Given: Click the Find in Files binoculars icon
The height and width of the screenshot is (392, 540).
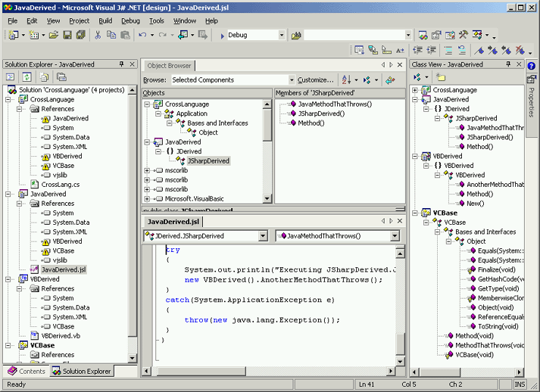Looking at the screenshot, I should point(296,35).
